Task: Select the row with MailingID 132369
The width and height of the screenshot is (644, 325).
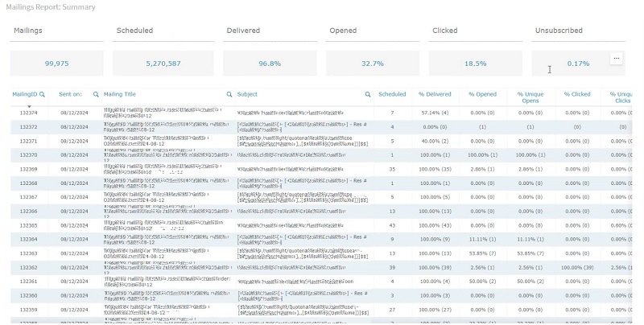Action: [321, 169]
